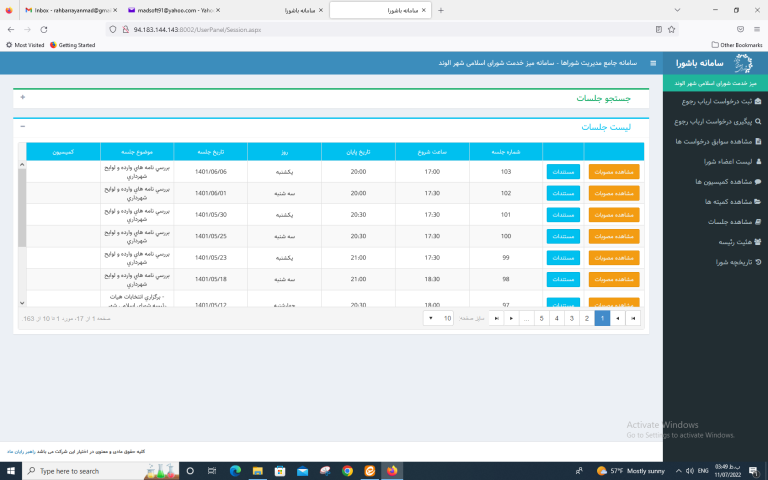Jump to the last page of results

496,318
